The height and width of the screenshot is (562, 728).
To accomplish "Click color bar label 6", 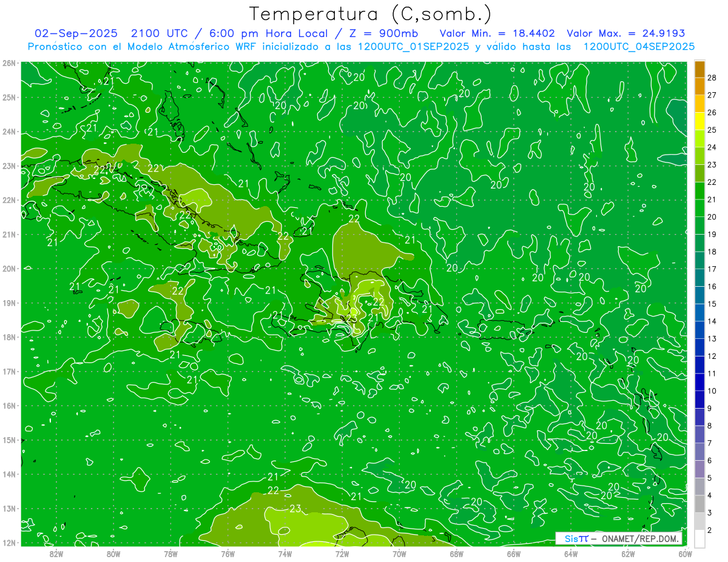I will pyautogui.click(x=710, y=461).
